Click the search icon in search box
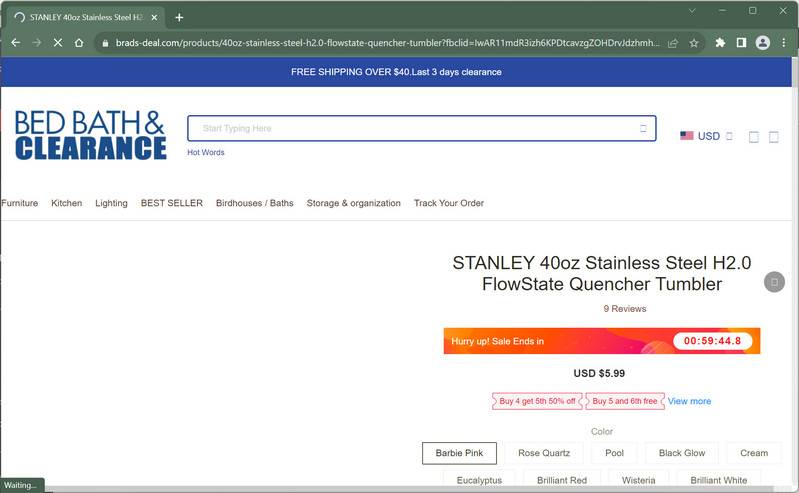Image resolution: width=799 pixels, height=493 pixels. pyautogui.click(x=643, y=128)
